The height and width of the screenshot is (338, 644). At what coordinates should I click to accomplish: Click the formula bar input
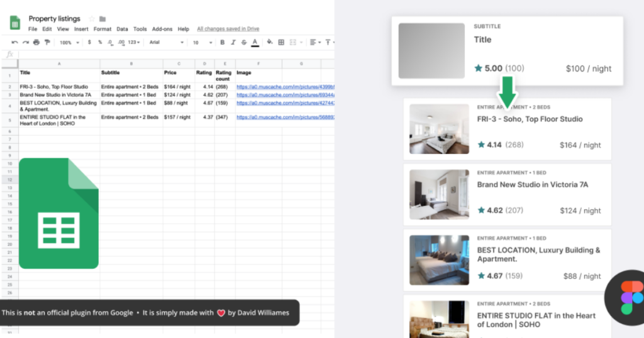tap(176, 54)
